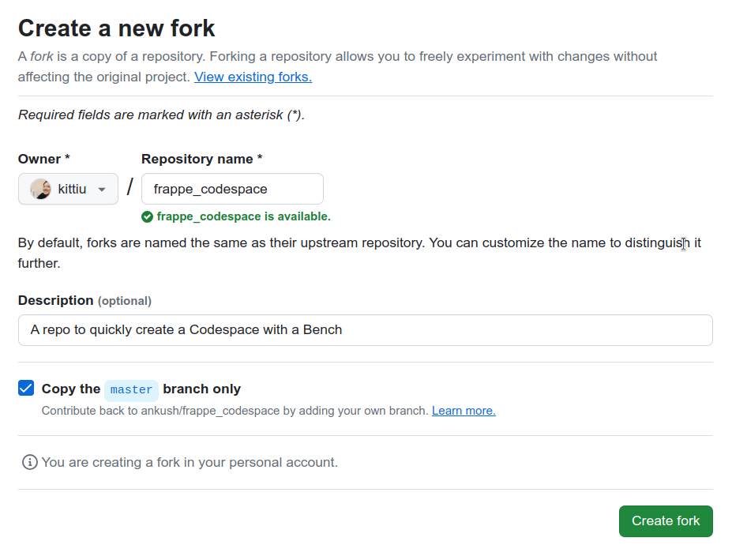
Task: Toggle Copy the master branch only checkbox
Action: (26, 389)
